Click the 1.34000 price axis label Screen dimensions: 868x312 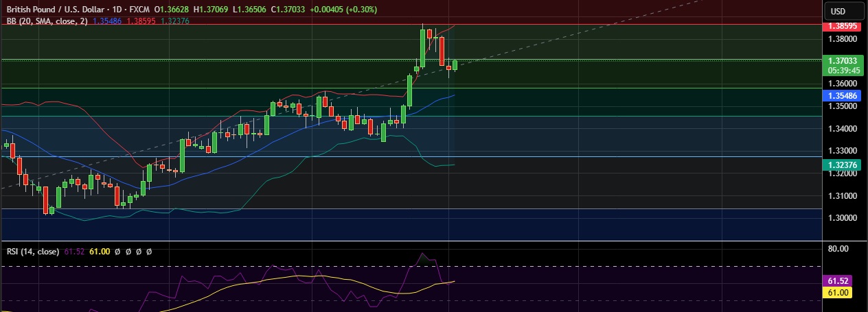click(842, 128)
